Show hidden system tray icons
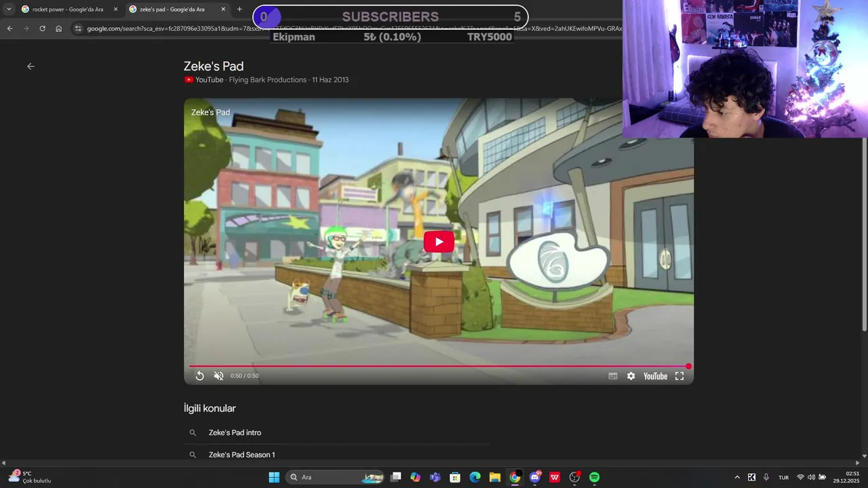Viewport: 868px width, 488px height. (737, 477)
